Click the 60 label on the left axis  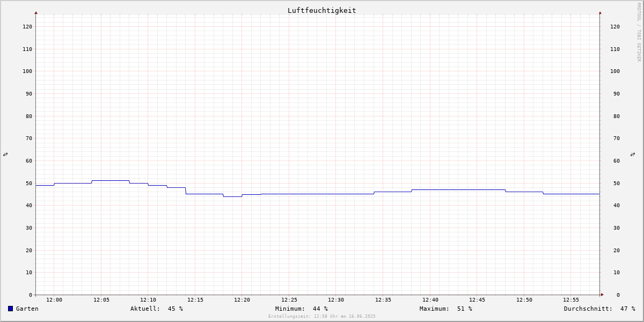(x=29, y=160)
